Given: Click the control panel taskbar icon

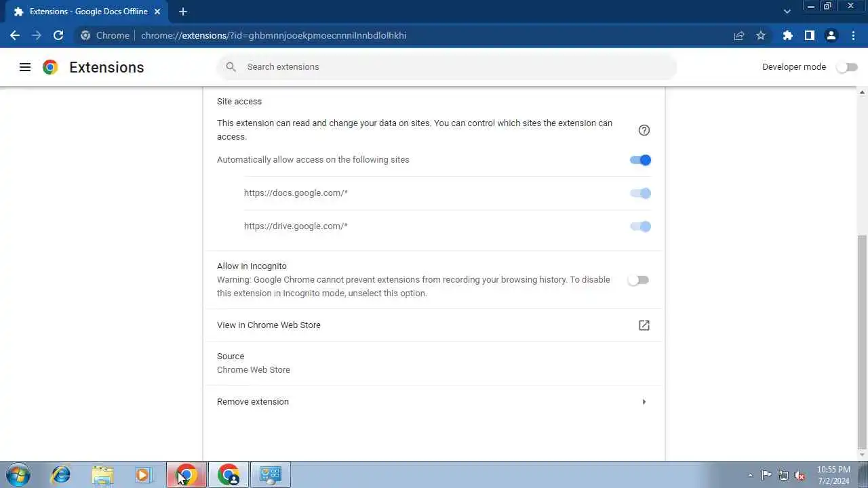Looking at the screenshot, I should pos(271,475).
